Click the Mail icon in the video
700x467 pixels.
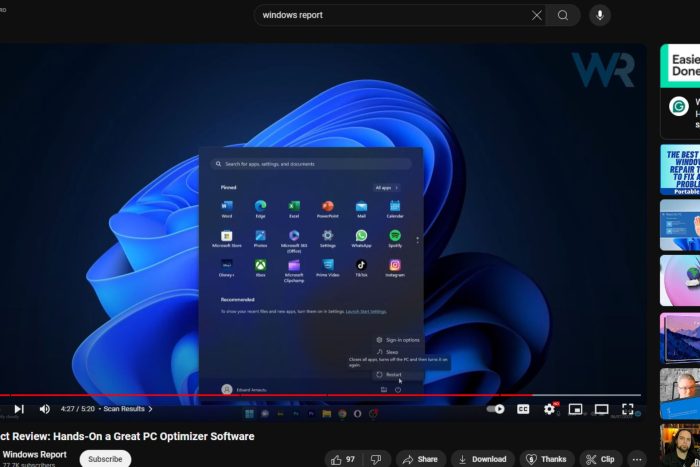[x=361, y=208]
